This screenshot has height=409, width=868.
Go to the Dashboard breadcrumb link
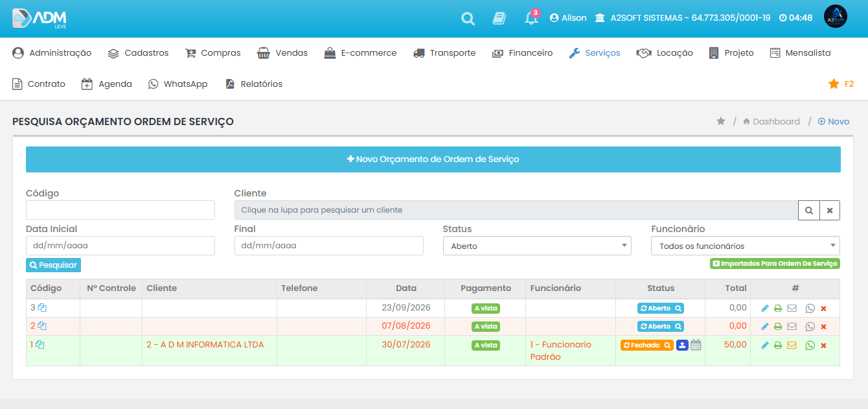pos(771,122)
